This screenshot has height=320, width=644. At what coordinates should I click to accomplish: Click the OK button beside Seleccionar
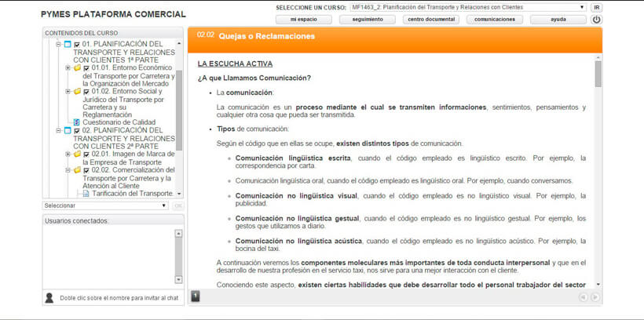[x=177, y=205]
